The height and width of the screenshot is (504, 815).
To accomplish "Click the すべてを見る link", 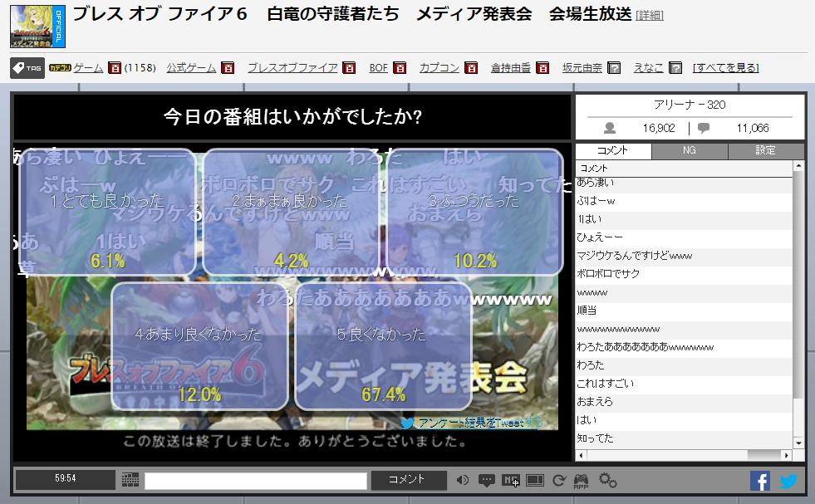I will click(x=726, y=68).
